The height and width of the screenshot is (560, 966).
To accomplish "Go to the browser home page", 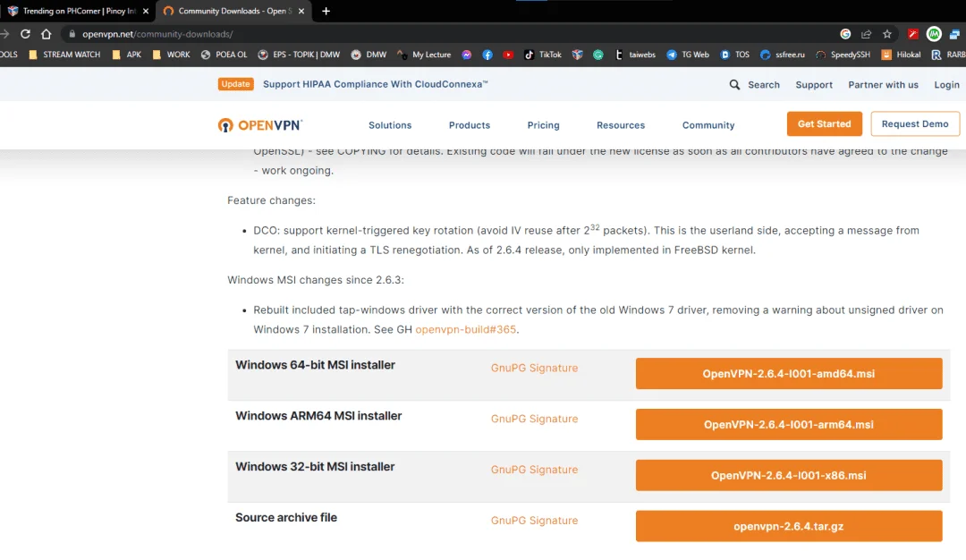I will tap(47, 34).
